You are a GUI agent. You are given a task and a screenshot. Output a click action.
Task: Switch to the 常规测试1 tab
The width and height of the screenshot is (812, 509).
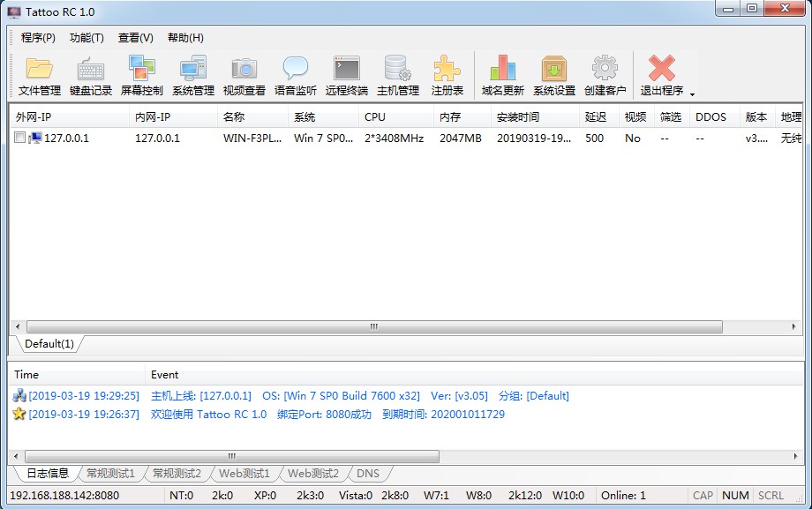[x=110, y=473]
